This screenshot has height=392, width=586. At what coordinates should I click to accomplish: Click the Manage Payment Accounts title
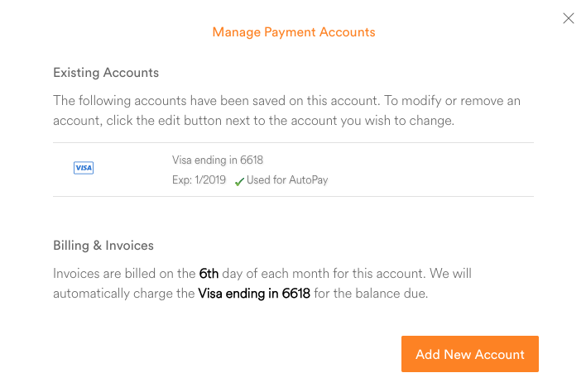[294, 32]
